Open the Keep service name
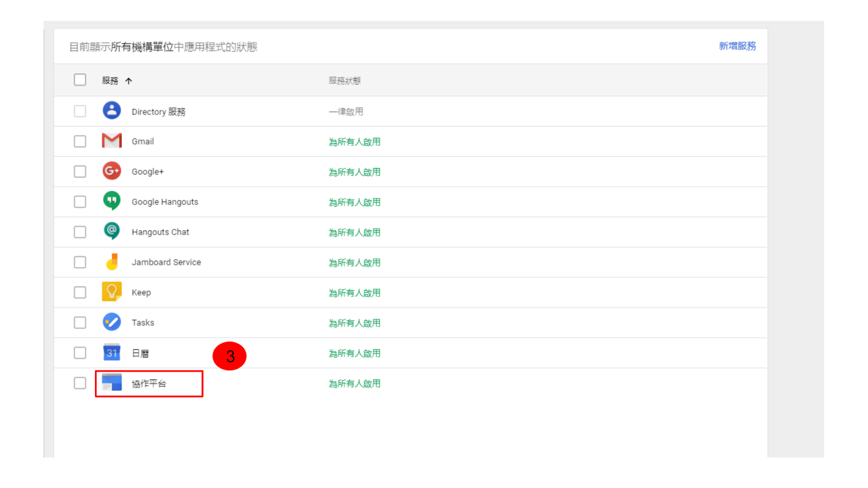Viewport: 868px width, 488px height. [x=141, y=293]
